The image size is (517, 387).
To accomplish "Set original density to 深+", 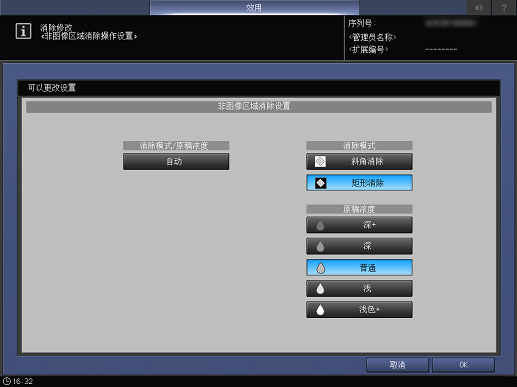I will (359, 225).
